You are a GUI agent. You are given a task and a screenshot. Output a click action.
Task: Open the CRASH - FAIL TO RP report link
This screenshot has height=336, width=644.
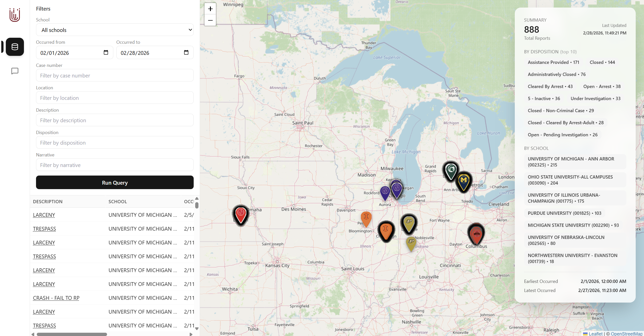tap(56, 298)
